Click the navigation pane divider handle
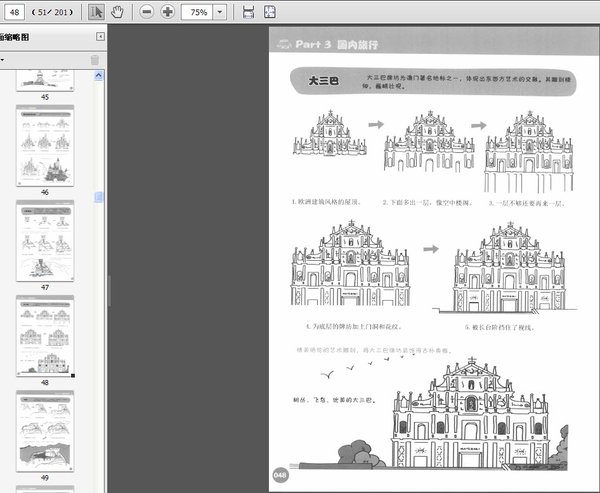 point(108,290)
